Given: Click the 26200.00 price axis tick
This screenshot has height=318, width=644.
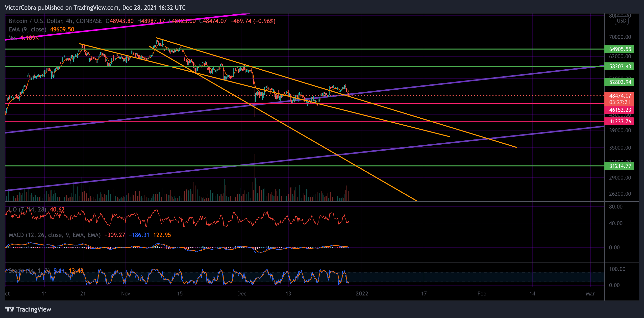Looking at the screenshot, I should click(620, 194).
